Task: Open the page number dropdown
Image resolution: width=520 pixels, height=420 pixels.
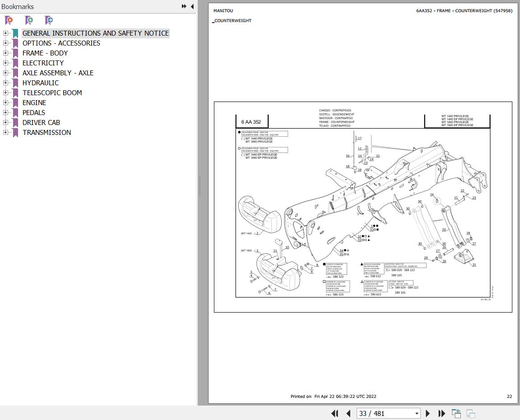Action: pyautogui.click(x=417, y=413)
